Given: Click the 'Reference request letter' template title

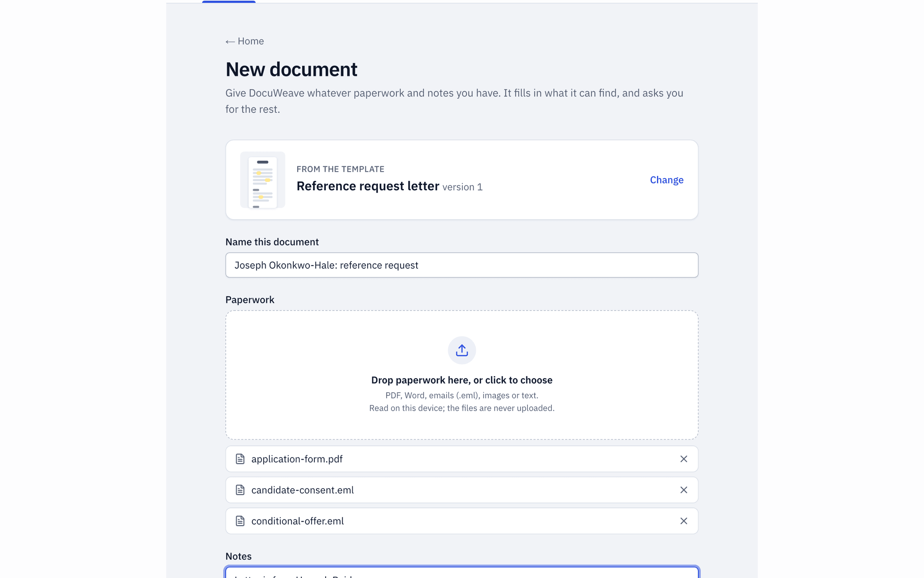Looking at the screenshot, I should pos(368,186).
